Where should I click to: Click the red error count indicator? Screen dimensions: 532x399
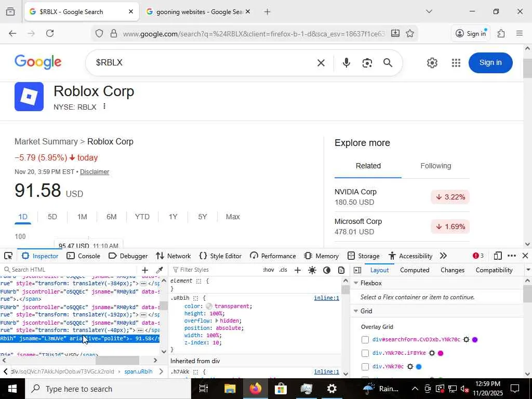point(478,256)
